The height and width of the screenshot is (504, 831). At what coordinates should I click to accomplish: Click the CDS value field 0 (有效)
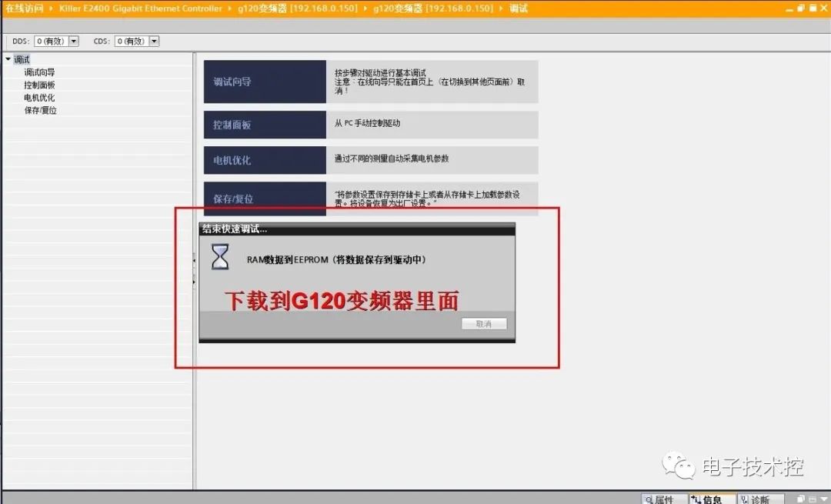pos(132,41)
